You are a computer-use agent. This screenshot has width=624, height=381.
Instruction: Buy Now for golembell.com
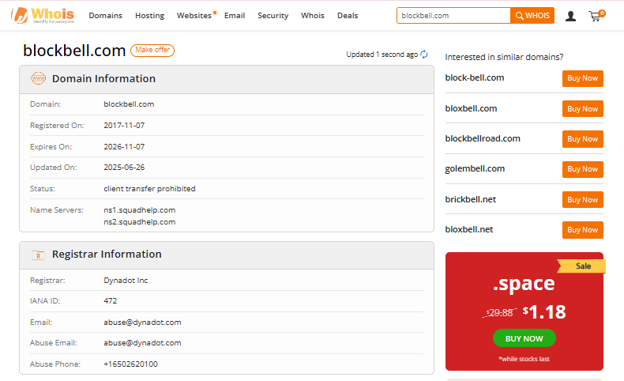(583, 169)
